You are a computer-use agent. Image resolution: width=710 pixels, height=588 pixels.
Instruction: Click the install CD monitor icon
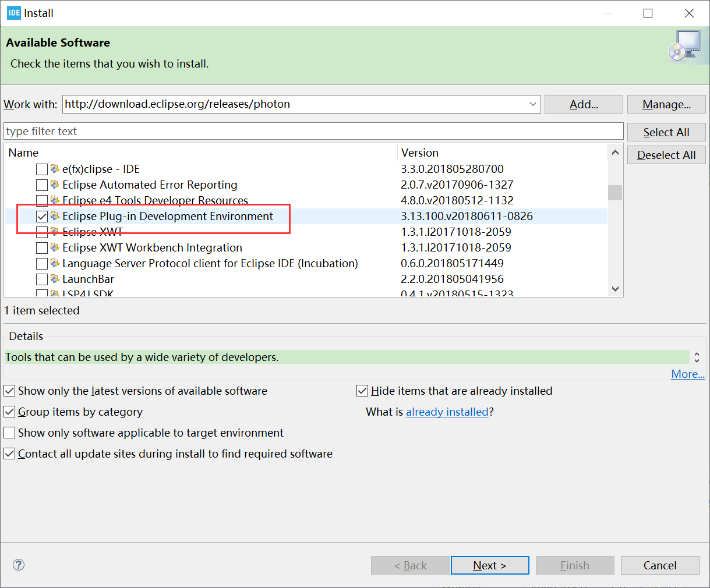click(x=684, y=45)
